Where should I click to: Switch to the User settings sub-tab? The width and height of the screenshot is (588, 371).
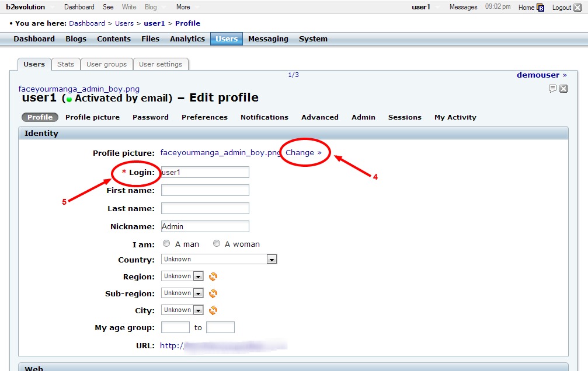point(161,64)
